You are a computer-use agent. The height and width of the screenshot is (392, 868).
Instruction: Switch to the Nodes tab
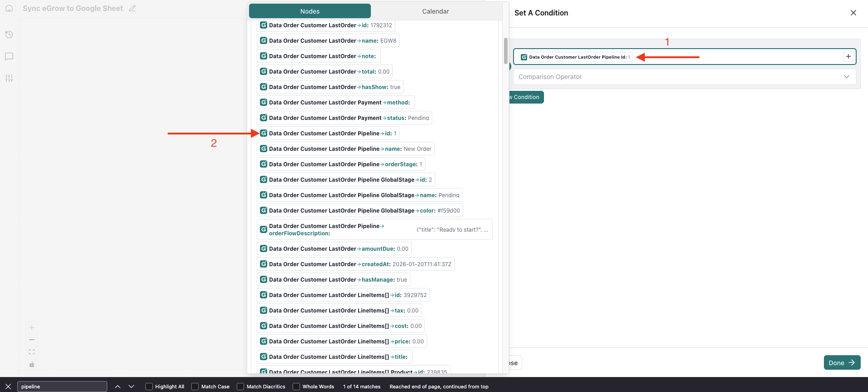tap(310, 11)
